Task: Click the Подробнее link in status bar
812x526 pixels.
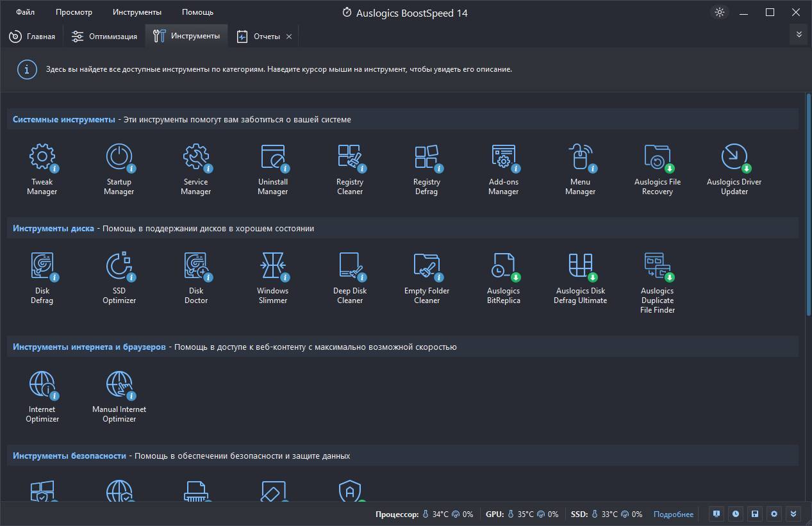Action: tap(674, 514)
